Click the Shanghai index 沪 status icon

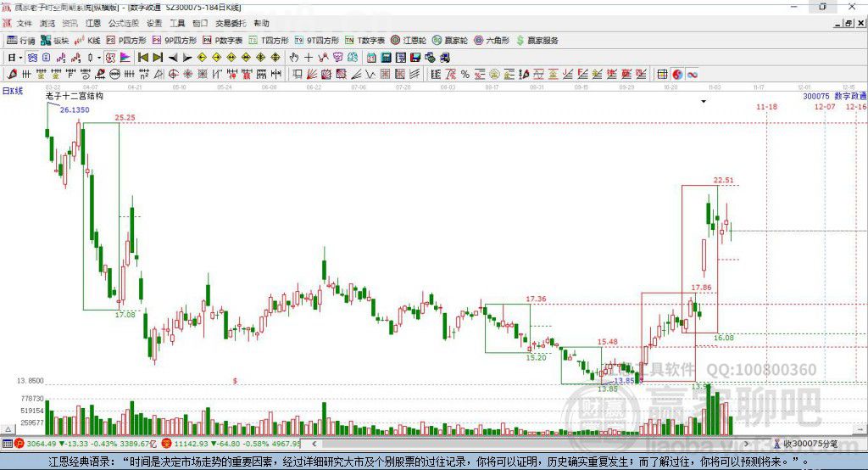pos(19,444)
